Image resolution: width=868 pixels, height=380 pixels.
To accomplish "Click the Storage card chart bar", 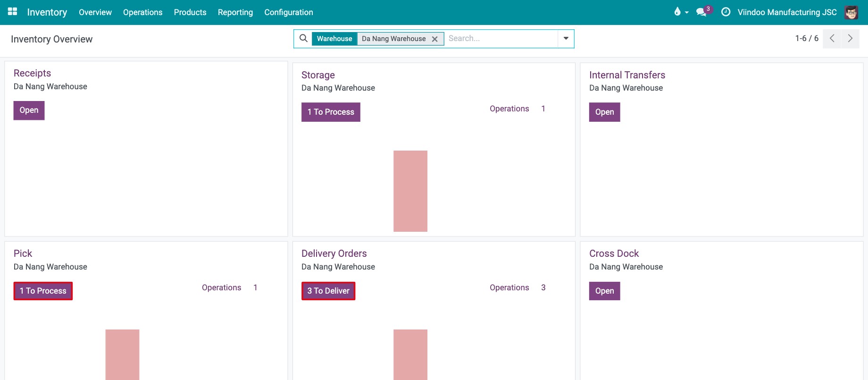I will pos(410,191).
